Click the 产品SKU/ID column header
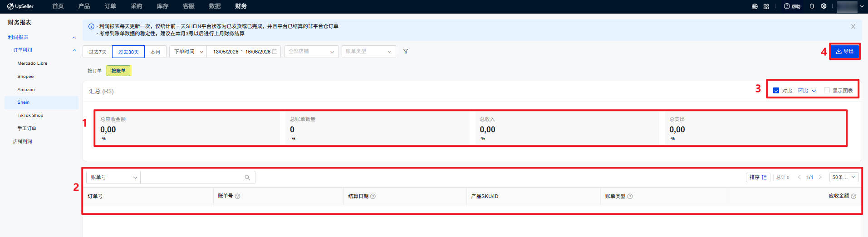This screenshot has width=868, height=237. (485, 196)
